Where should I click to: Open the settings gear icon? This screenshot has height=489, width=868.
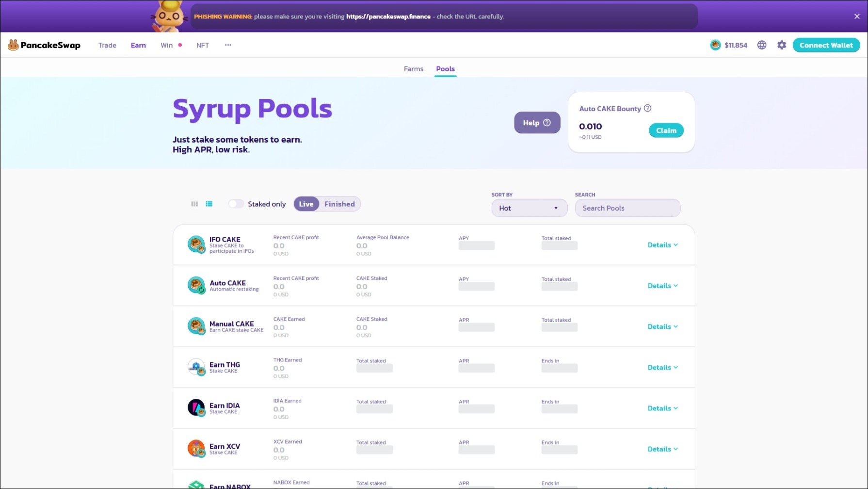click(782, 45)
